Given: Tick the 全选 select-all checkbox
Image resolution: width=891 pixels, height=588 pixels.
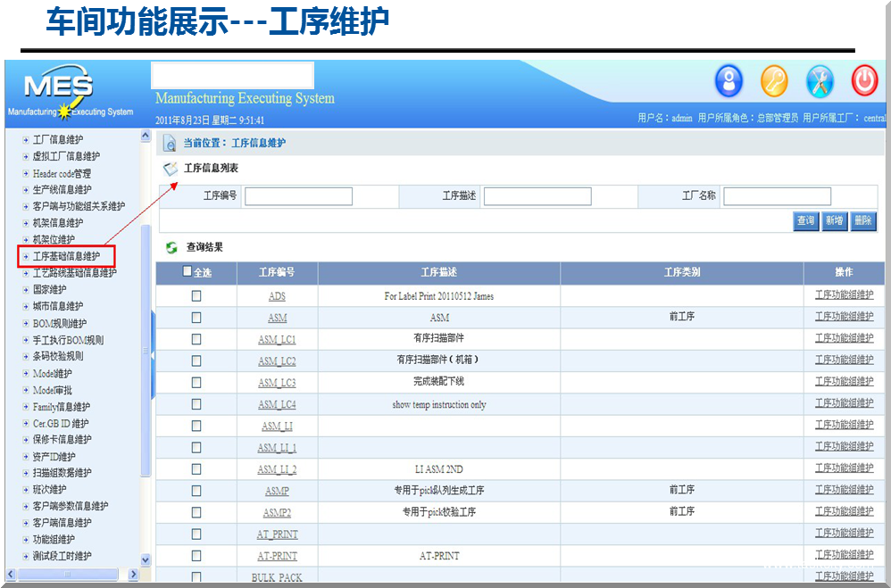Looking at the screenshot, I should tap(187, 272).
